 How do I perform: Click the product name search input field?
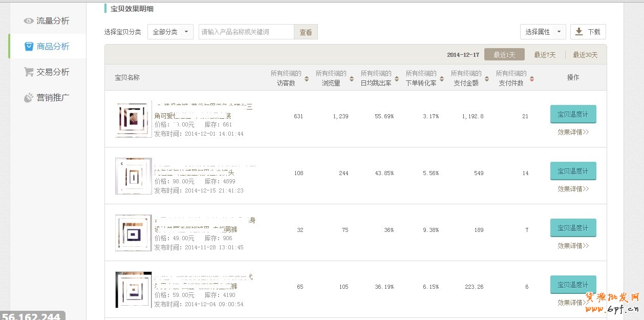(246, 32)
